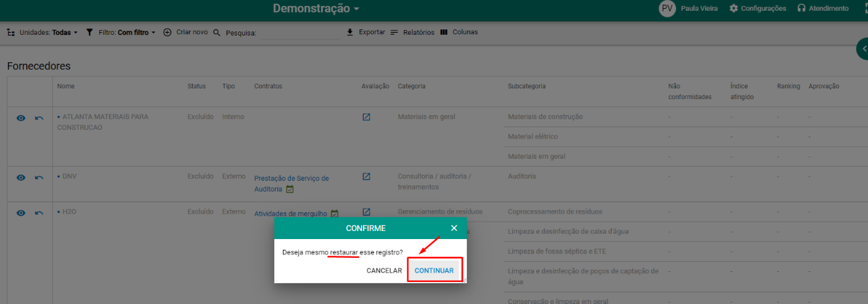Open Atividades de mergulho contract link

[x=291, y=214]
